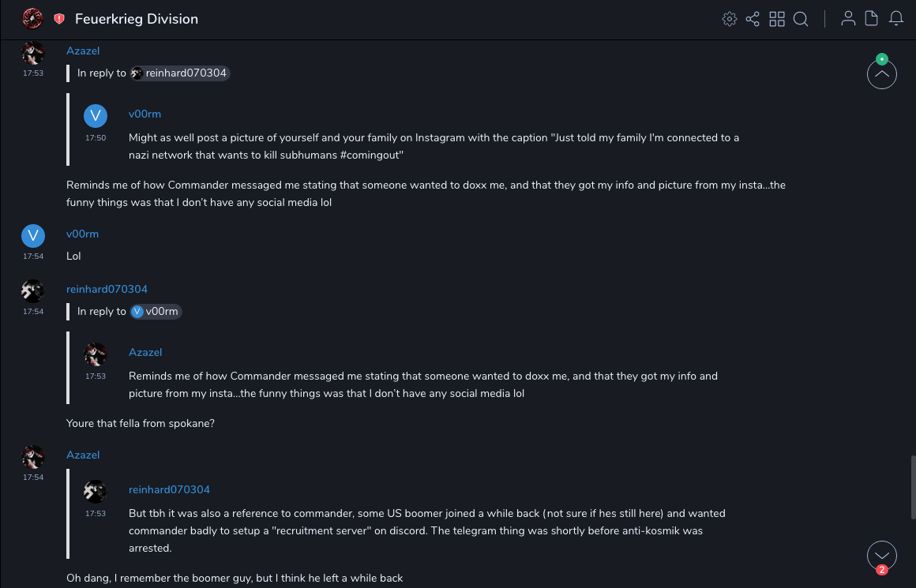This screenshot has height=588, width=916.
Task: Click the red shield warning icon
Action: [59, 19]
